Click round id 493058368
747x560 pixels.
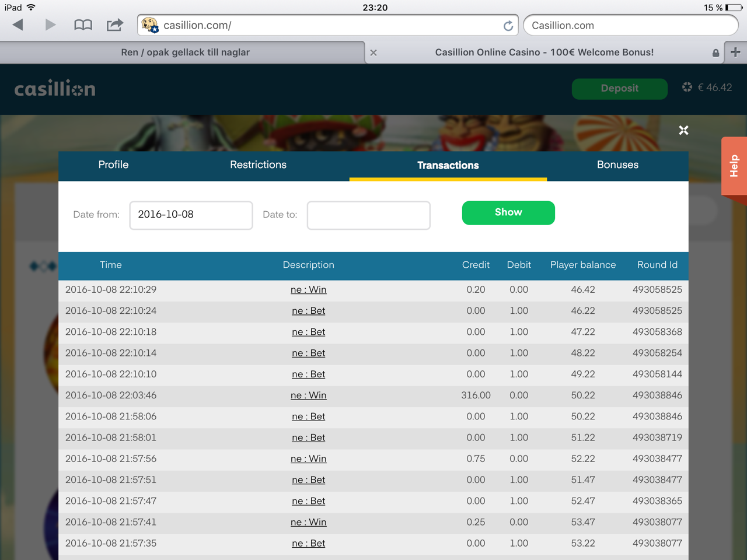[657, 332]
